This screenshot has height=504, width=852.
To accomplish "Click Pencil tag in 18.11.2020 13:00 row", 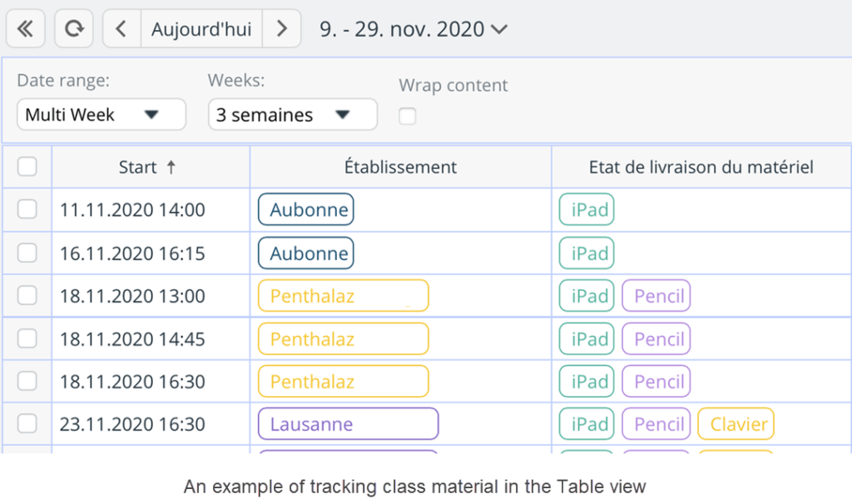I will point(656,295).
